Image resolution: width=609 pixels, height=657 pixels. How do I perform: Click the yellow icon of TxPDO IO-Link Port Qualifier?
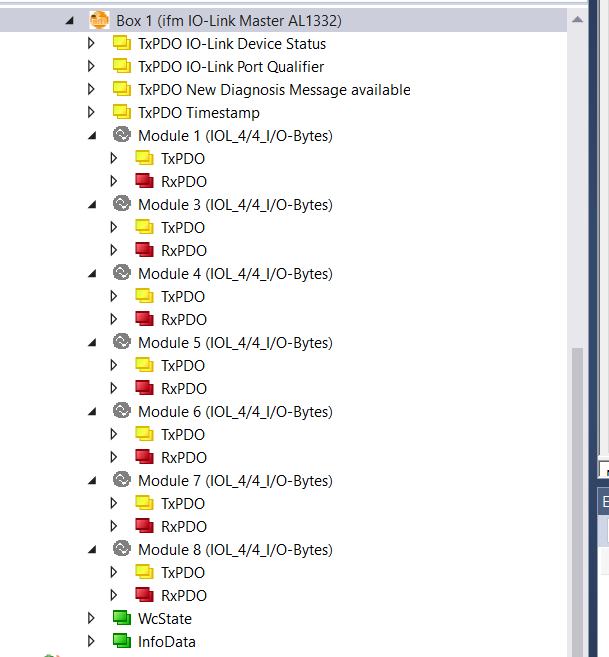[x=122, y=66]
